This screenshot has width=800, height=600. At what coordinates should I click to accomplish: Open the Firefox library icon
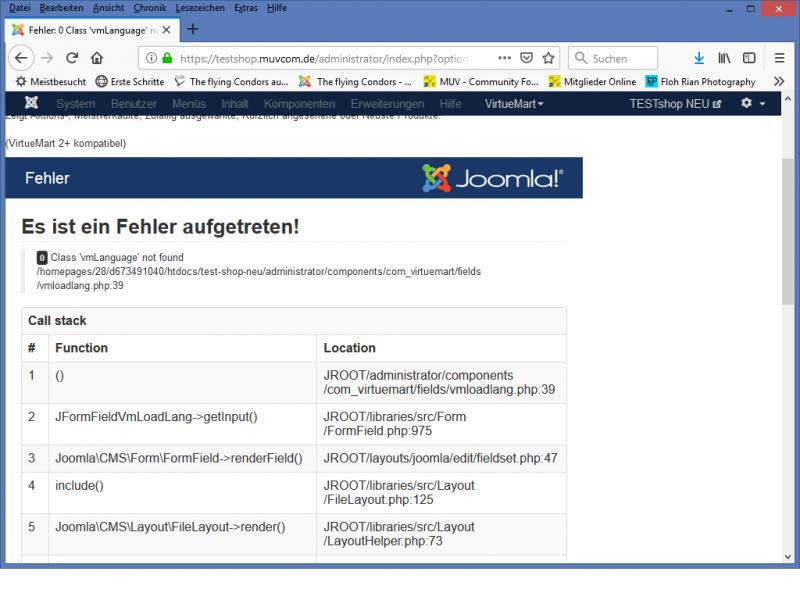[x=723, y=58]
